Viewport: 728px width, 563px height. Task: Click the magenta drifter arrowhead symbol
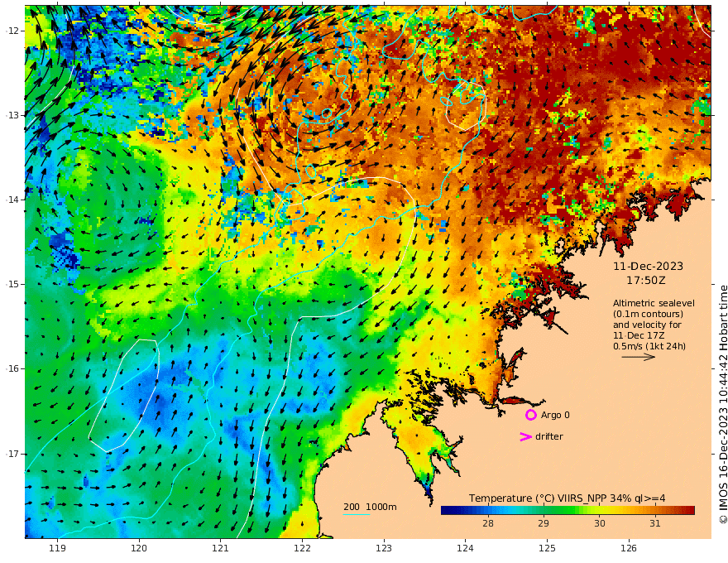pyautogui.click(x=525, y=436)
